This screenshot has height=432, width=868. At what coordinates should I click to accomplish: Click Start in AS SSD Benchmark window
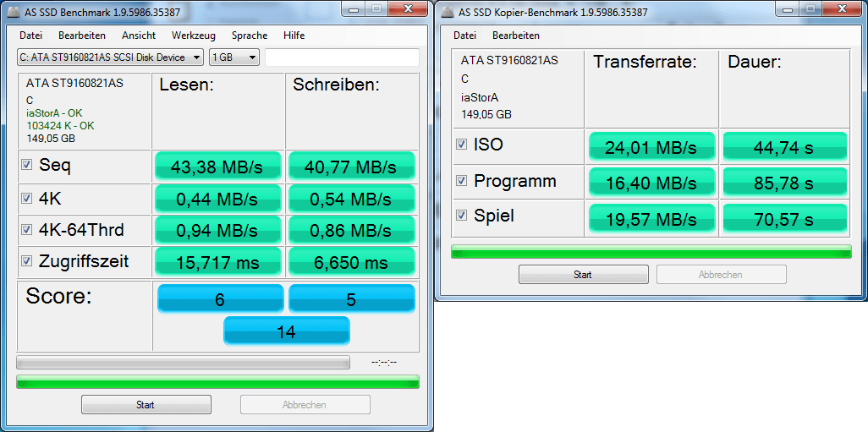[x=146, y=405]
